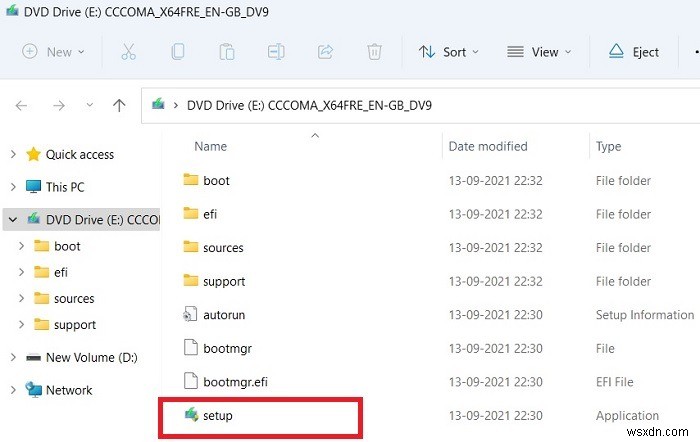
Task: Eject the DVD drive
Action: pyautogui.click(x=633, y=52)
